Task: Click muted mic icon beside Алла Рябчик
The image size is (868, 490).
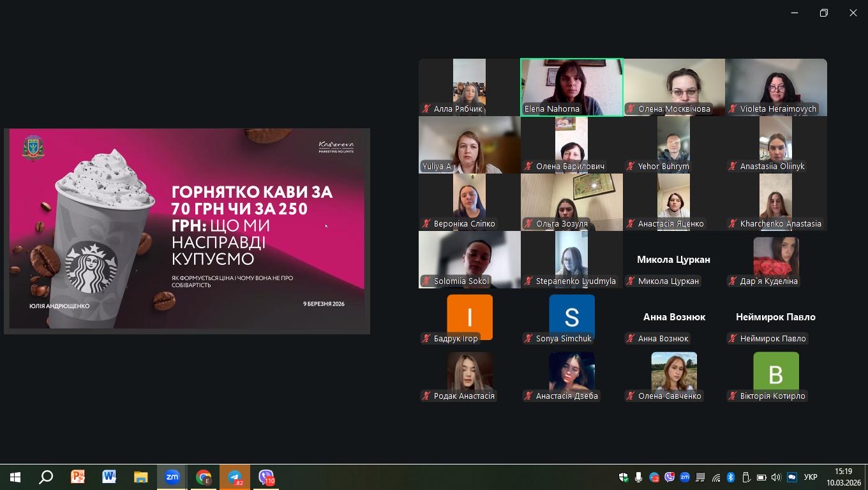Action: [x=426, y=109]
